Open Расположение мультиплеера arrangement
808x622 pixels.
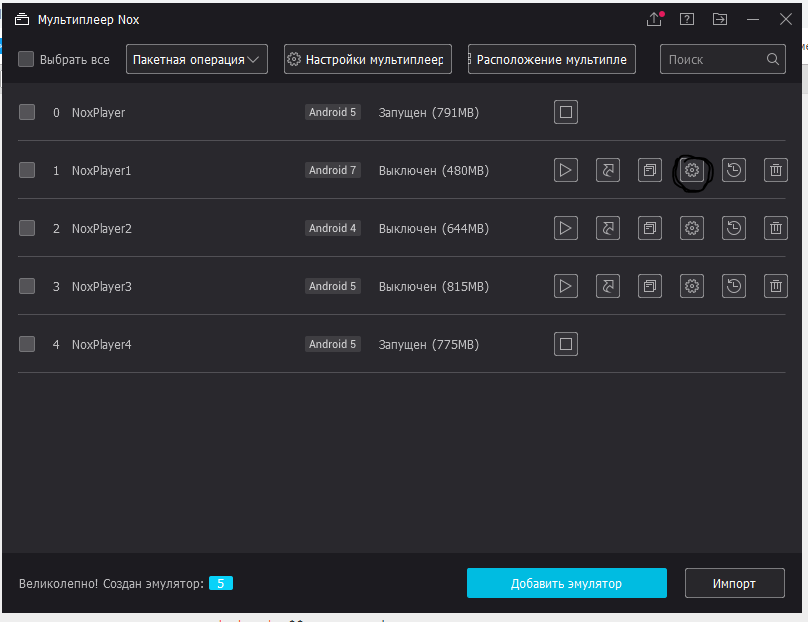[552, 59]
